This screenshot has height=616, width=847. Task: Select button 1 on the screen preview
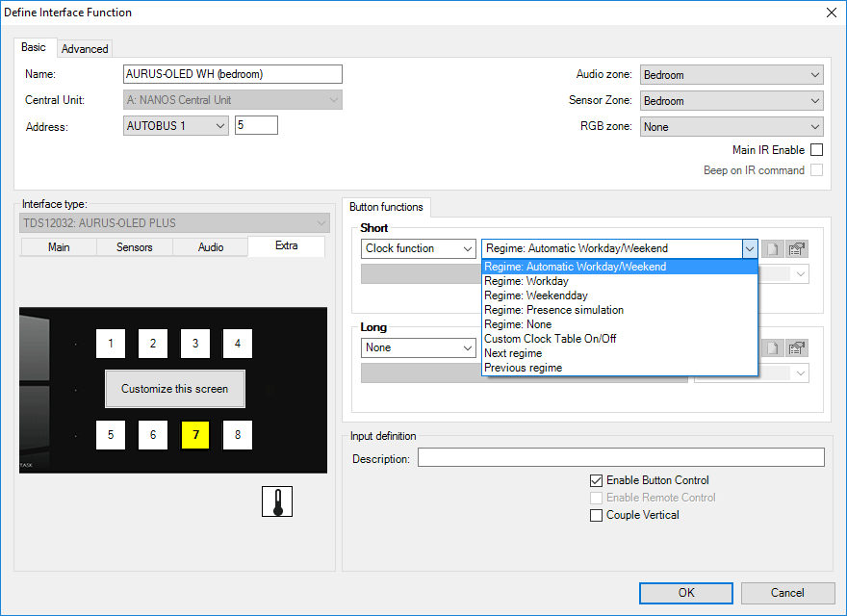pos(111,344)
